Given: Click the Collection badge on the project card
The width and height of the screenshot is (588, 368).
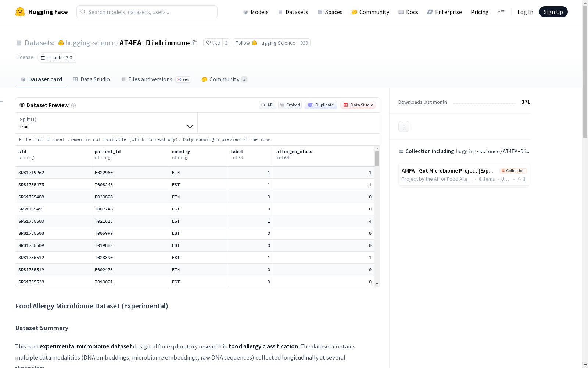Looking at the screenshot, I should (x=513, y=171).
